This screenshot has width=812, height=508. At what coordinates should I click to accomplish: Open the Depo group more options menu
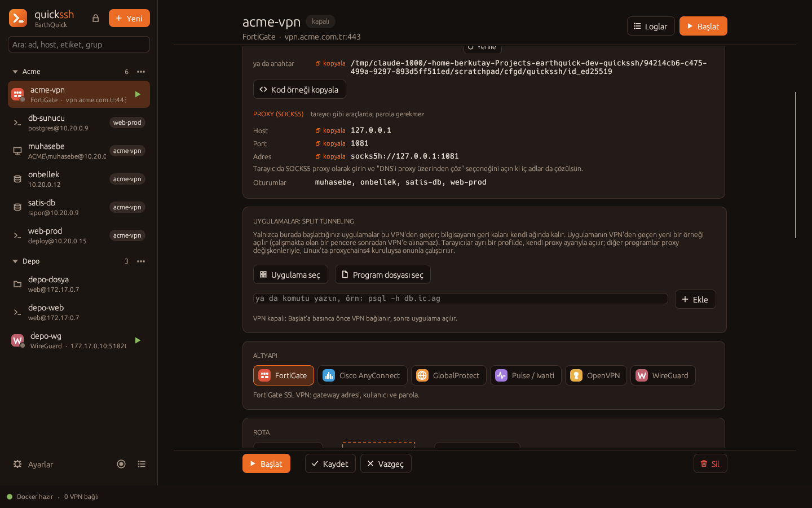pos(141,261)
